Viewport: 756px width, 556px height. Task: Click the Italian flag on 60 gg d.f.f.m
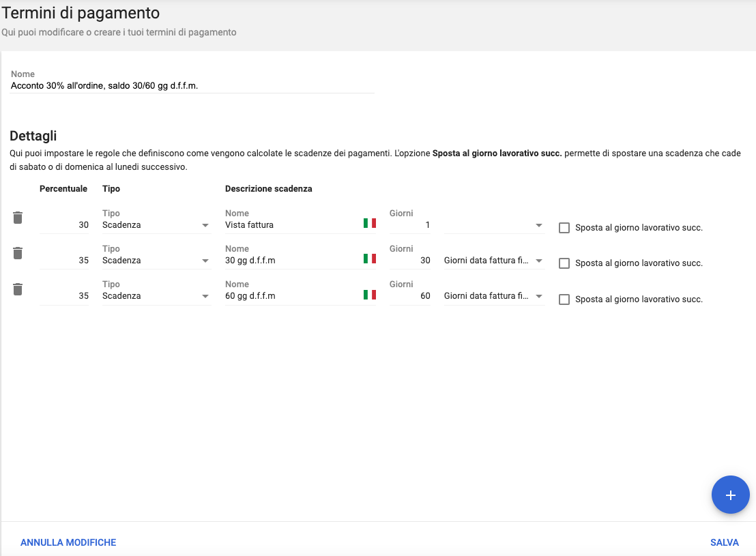(369, 294)
